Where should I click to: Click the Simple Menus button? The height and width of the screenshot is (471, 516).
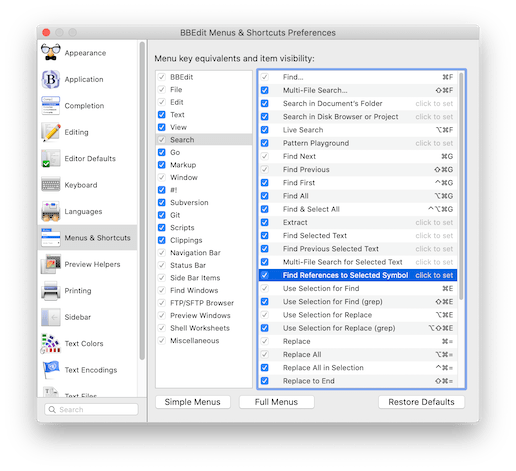pyautogui.click(x=193, y=402)
